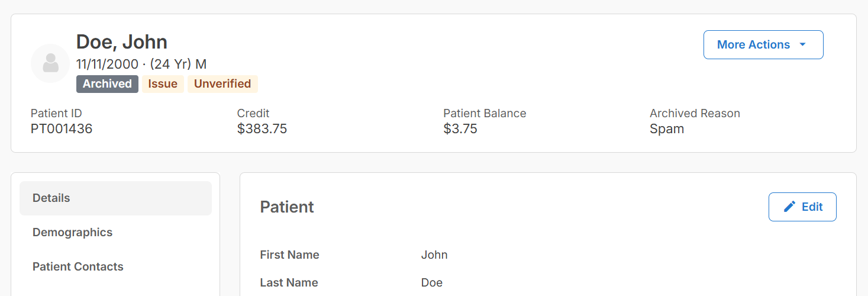The width and height of the screenshot is (868, 296).
Task: Select the Details sidebar tab
Action: [x=115, y=198]
